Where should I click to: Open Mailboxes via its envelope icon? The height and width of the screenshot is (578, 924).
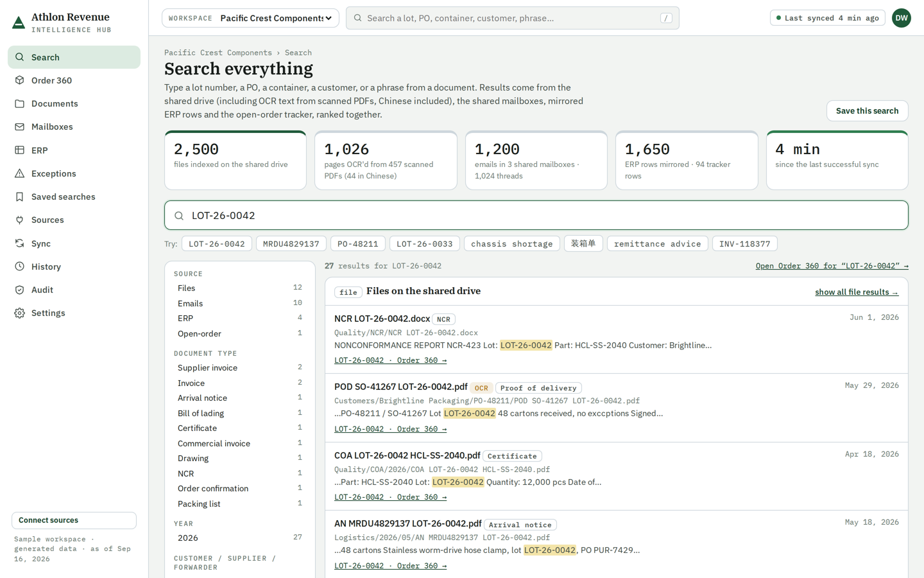click(20, 127)
